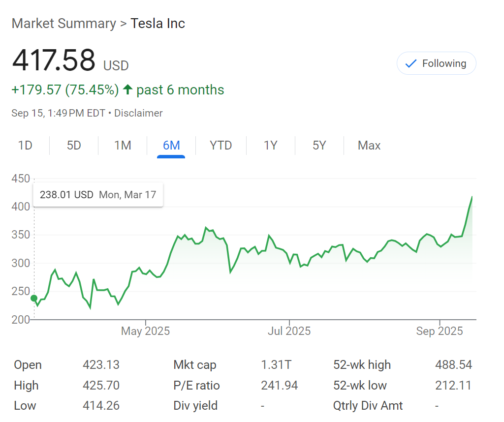Viewport: 504px width, 422px height.
Task: Click the green up arrow icon
Action: click(127, 90)
